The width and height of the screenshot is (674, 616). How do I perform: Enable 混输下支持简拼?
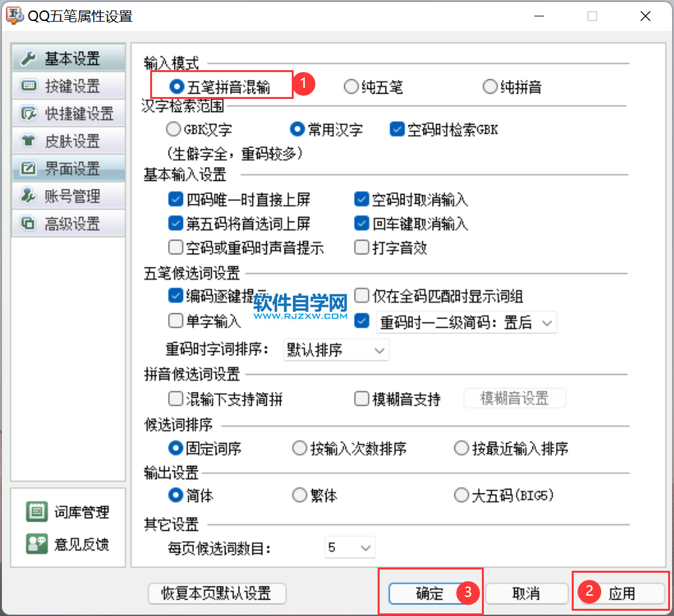[175, 398]
